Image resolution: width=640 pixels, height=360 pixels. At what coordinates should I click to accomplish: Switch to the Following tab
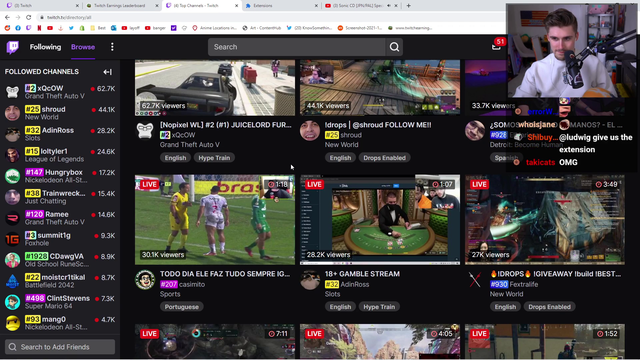[x=45, y=47]
